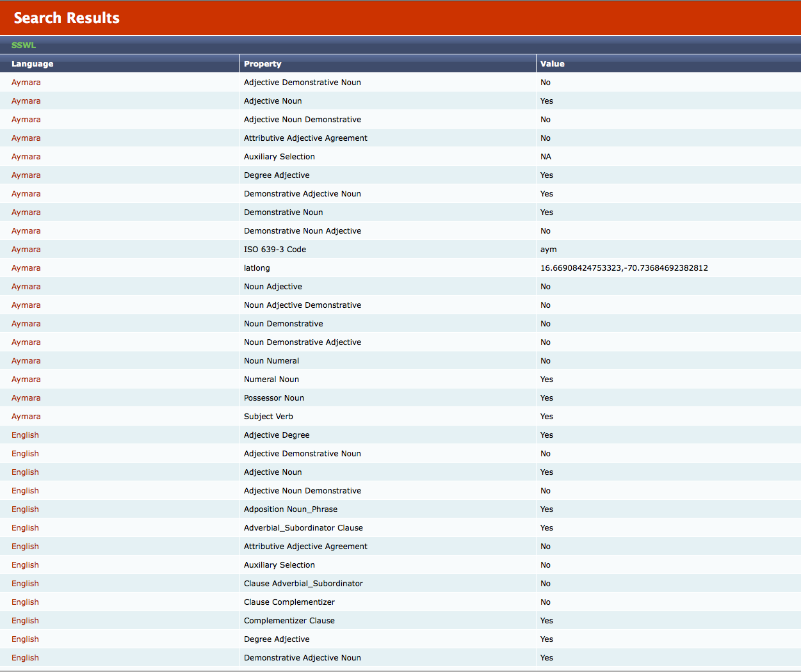The height and width of the screenshot is (672, 801).
Task: Select Aymara link in Possessor Noun row
Action: (x=26, y=398)
